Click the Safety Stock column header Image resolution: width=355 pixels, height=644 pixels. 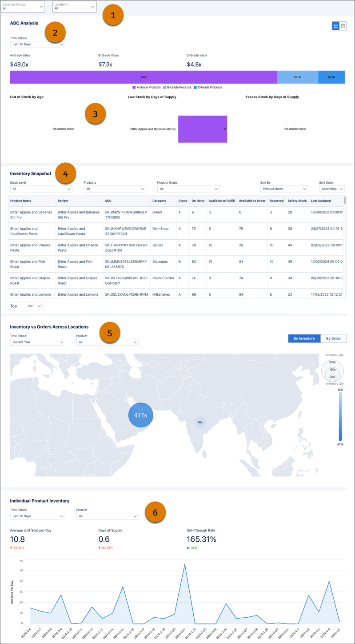coord(297,201)
